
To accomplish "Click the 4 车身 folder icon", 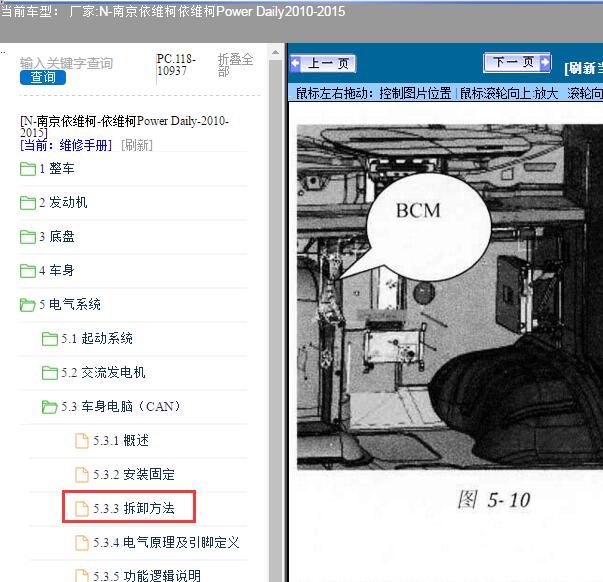I will pyautogui.click(x=28, y=270).
